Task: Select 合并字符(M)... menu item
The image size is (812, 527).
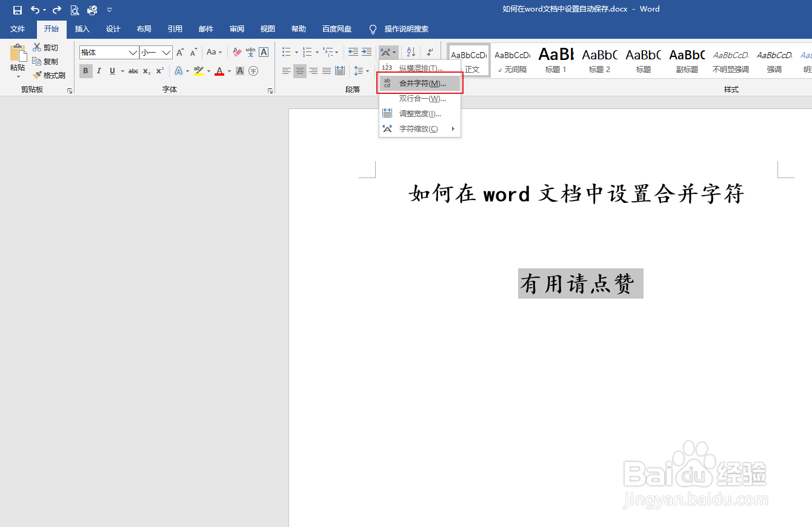Action: pyautogui.click(x=420, y=84)
